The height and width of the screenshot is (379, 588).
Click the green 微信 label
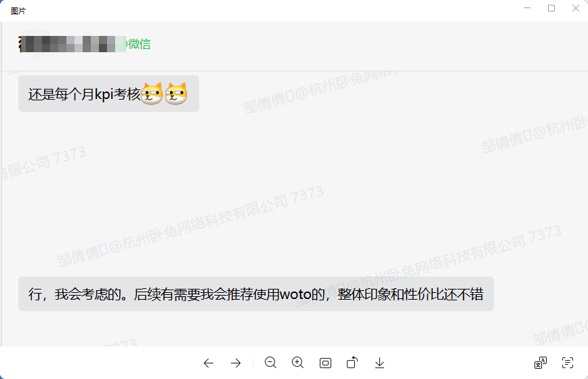click(139, 44)
